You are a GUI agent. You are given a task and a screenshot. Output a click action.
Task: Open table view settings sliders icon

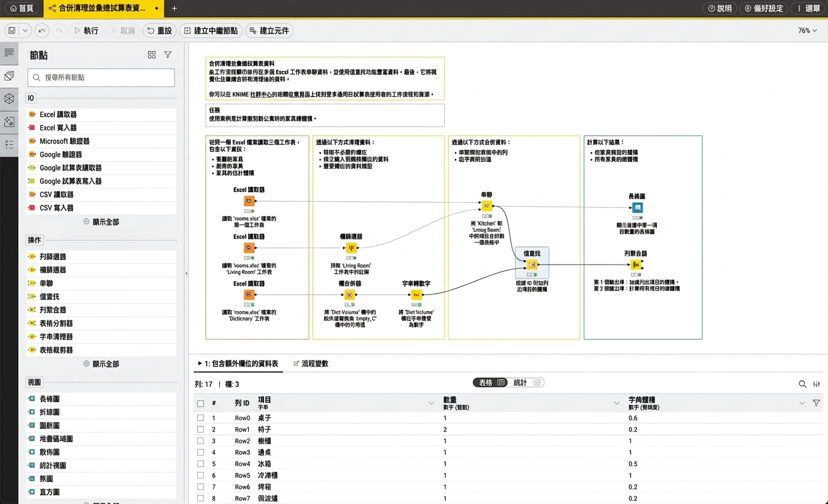pyautogui.click(x=817, y=384)
